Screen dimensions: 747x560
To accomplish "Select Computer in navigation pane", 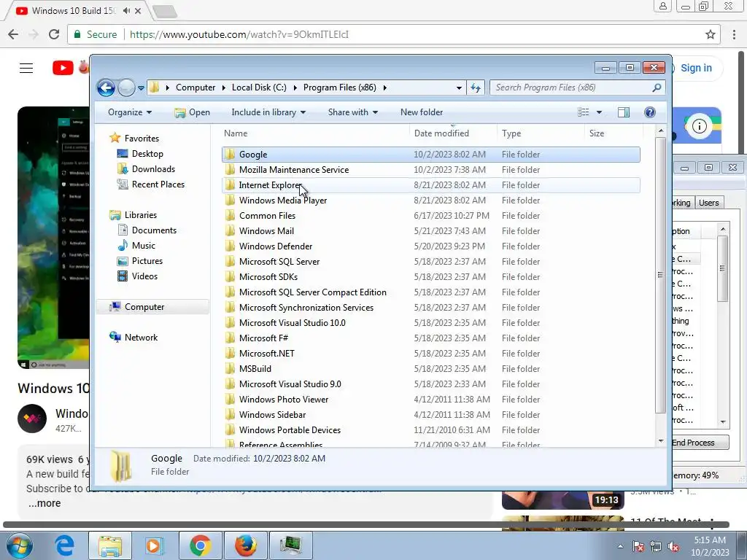I will pyautogui.click(x=144, y=307).
